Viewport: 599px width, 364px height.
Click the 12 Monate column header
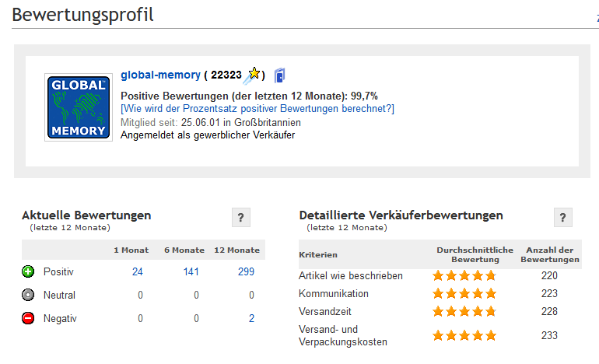click(236, 250)
